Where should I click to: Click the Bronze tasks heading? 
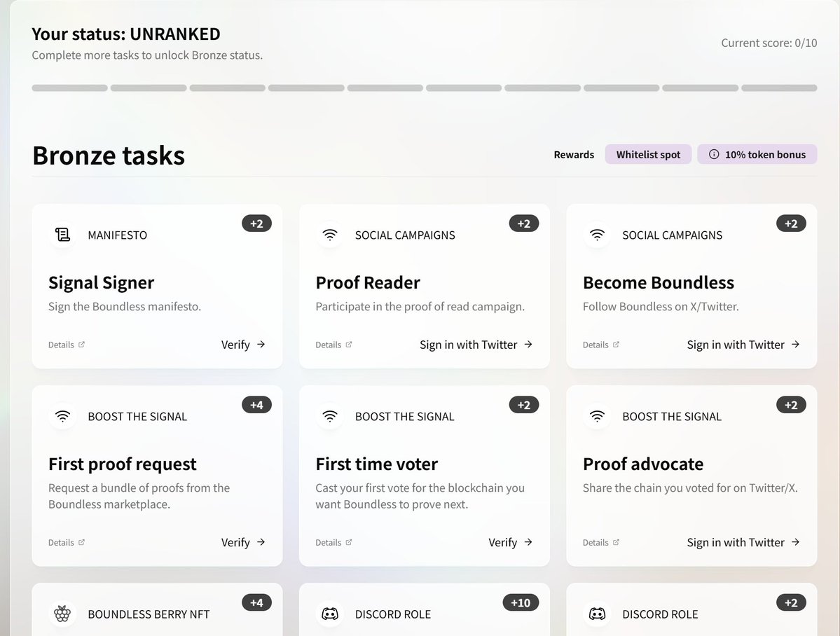coord(109,155)
